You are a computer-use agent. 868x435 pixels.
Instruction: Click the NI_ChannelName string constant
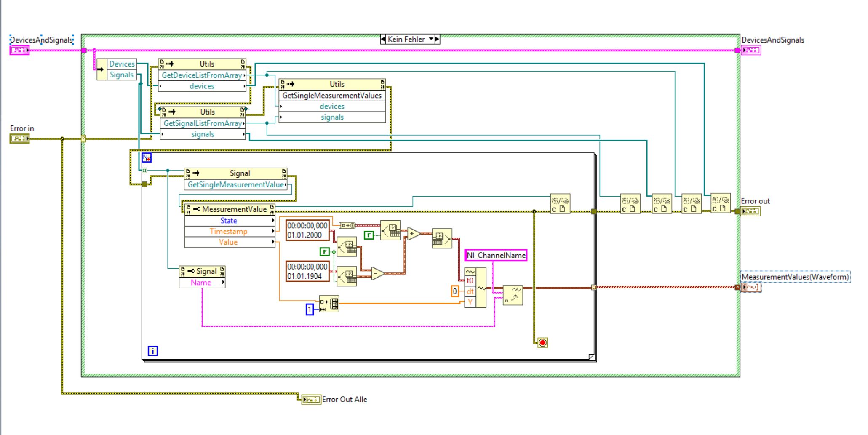click(496, 255)
